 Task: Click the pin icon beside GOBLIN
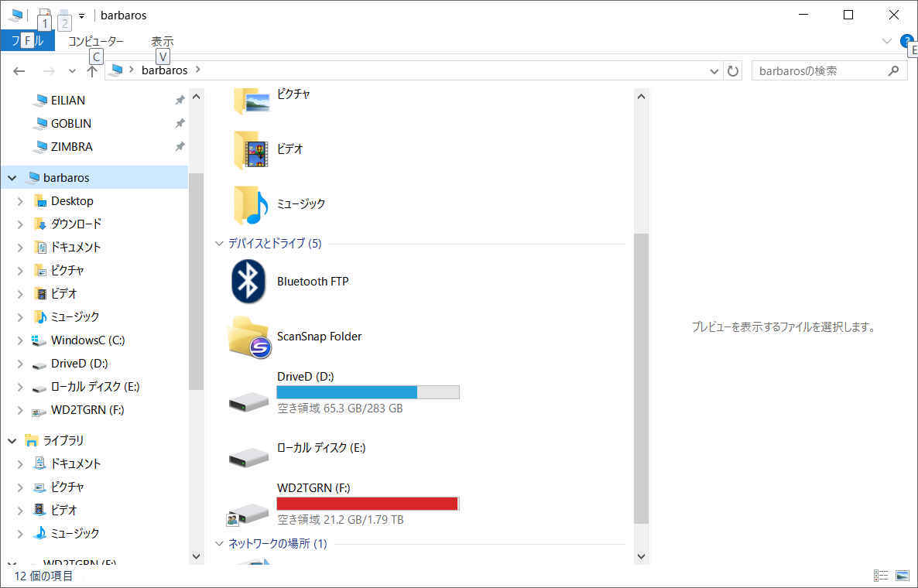click(180, 124)
